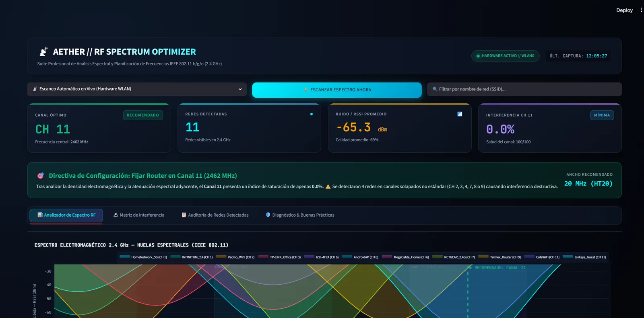Click the chart icon on Analizador de Espectro tab
Viewport: 644px width, 318px height.
point(40,215)
